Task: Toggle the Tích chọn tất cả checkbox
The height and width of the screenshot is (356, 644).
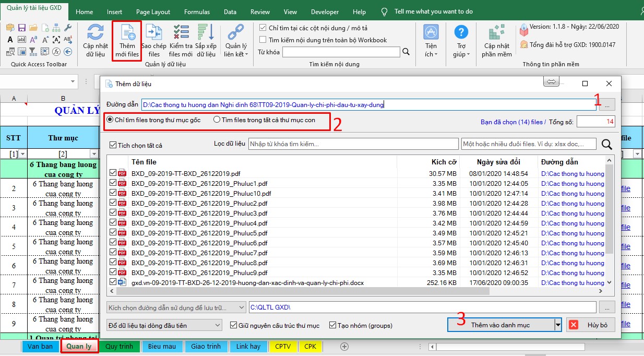Action: coord(113,146)
